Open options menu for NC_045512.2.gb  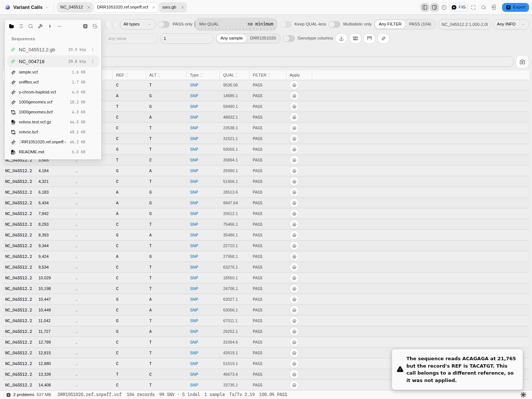(x=93, y=50)
